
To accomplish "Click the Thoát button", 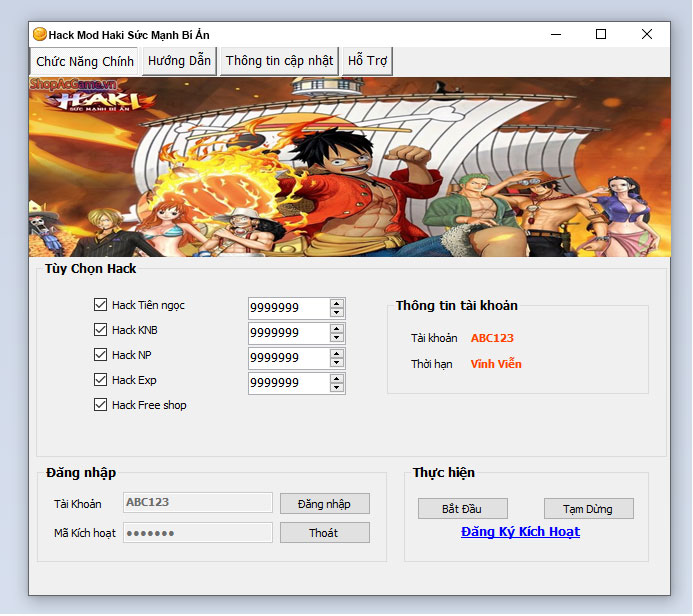I will coord(325,533).
